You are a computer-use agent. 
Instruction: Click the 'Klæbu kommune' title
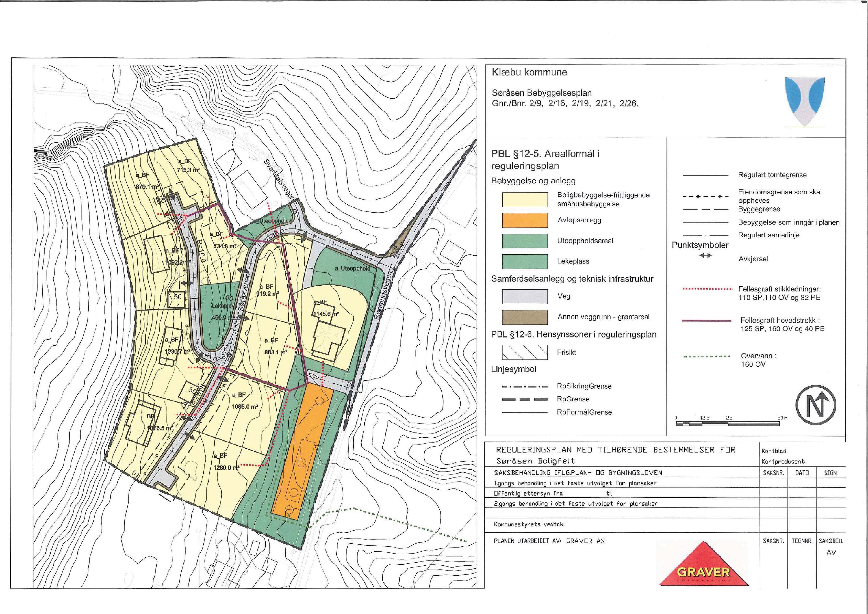(x=529, y=73)
